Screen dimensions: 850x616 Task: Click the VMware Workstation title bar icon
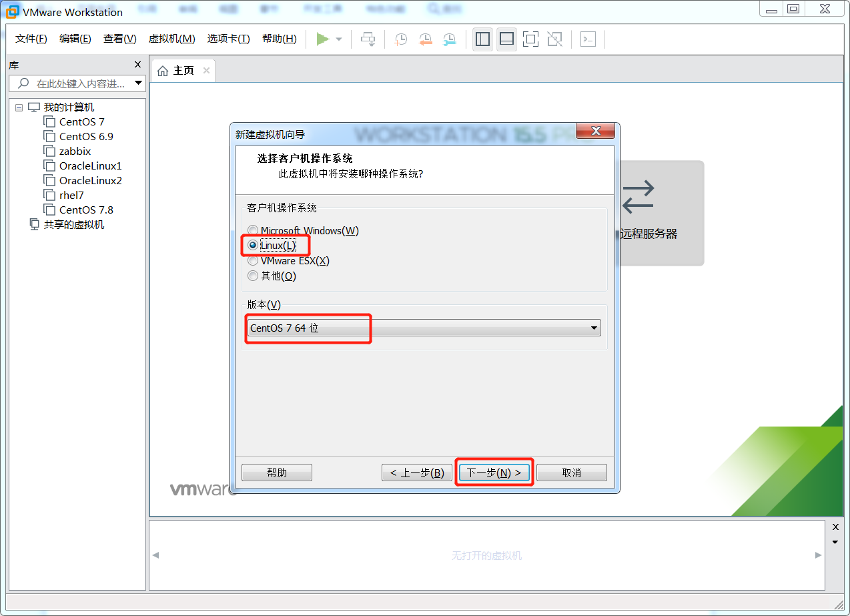(12, 12)
